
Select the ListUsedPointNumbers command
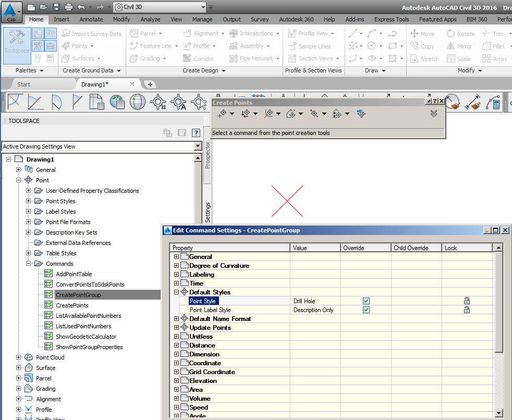coord(83,326)
